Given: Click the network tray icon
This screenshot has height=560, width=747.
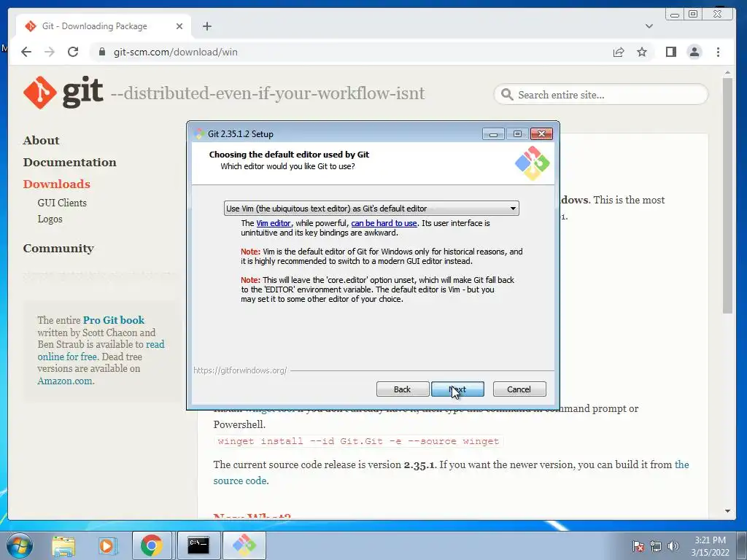Looking at the screenshot, I should pyautogui.click(x=656, y=546).
